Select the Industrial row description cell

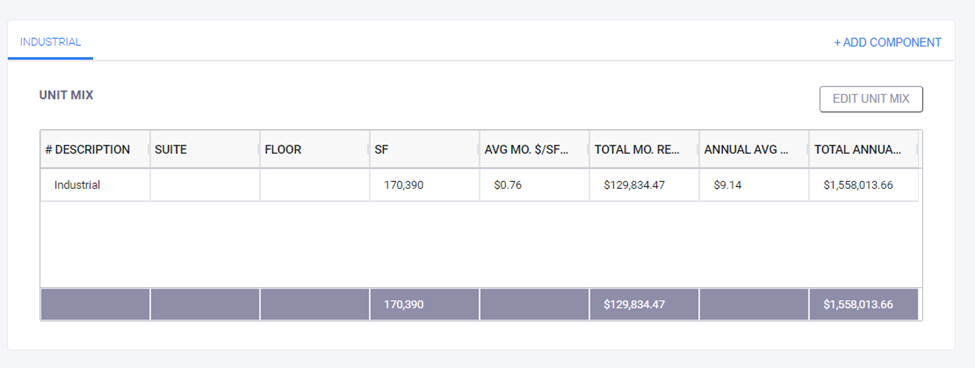click(x=95, y=185)
